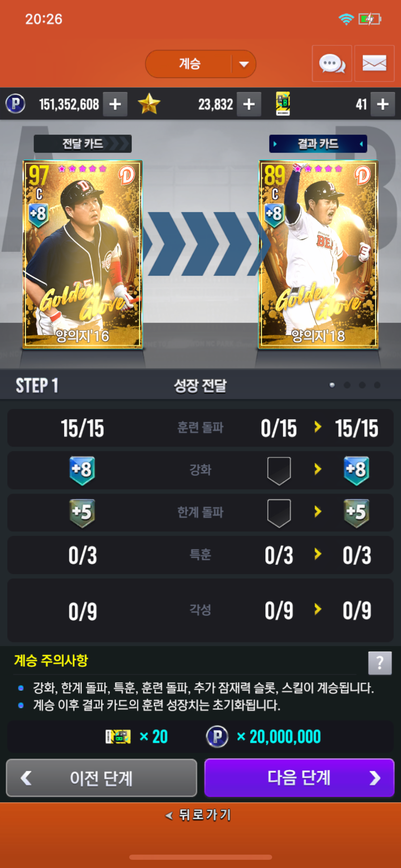
Task: Open the question mark help button
Action: point(380,663)
